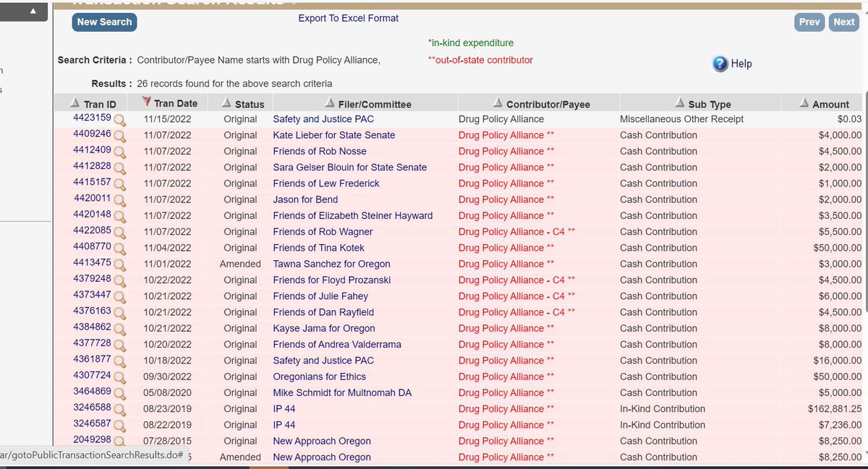Open details magnifier for transaction 4373447
Viewport: 868px width, 469px height.
pos(119,298)
